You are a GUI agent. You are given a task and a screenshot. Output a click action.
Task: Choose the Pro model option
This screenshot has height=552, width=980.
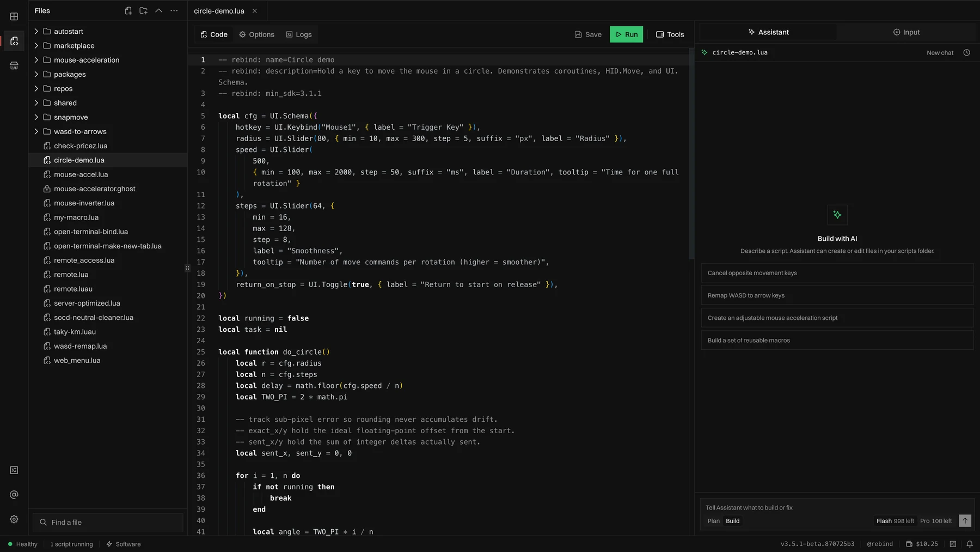[x=936, y=521]
